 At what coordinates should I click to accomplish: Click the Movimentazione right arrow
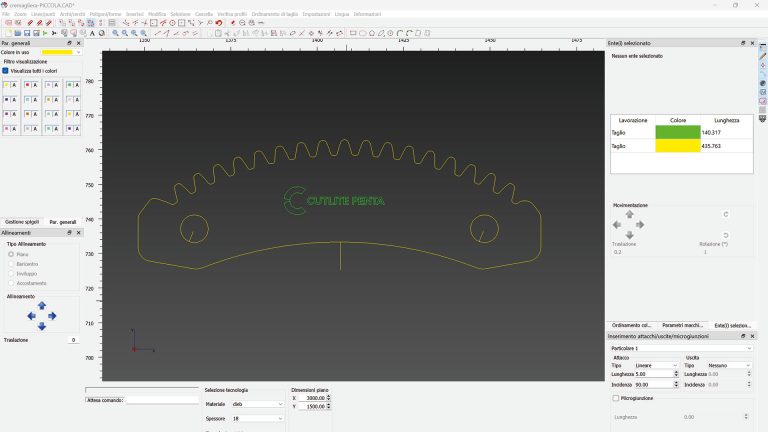click(640, 225)
